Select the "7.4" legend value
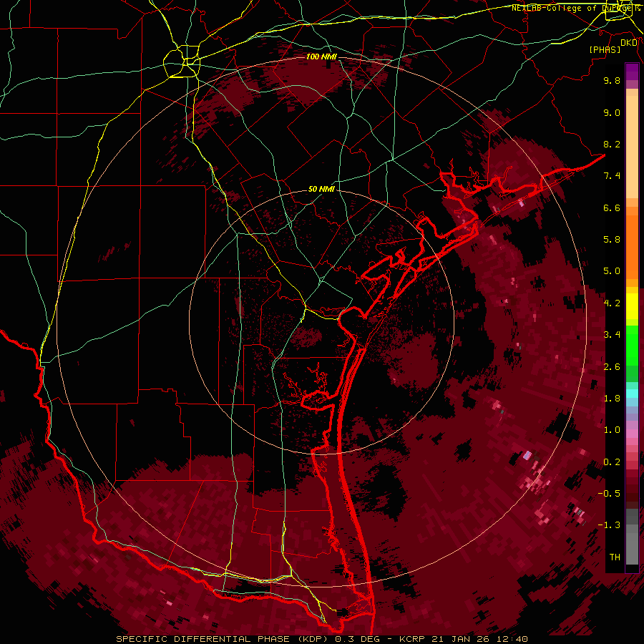The width and height of the screenshot is (644, 644). tap(612, 176)
